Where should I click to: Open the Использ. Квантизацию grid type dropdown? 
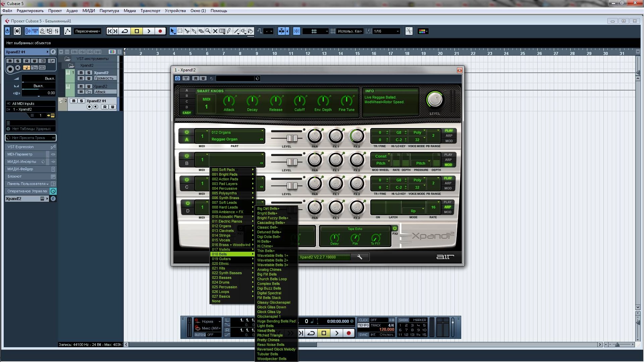[350, 31]
